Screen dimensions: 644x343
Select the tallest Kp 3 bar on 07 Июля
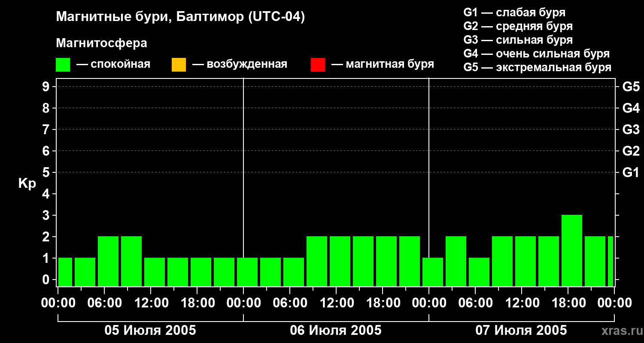coord(572,250)
